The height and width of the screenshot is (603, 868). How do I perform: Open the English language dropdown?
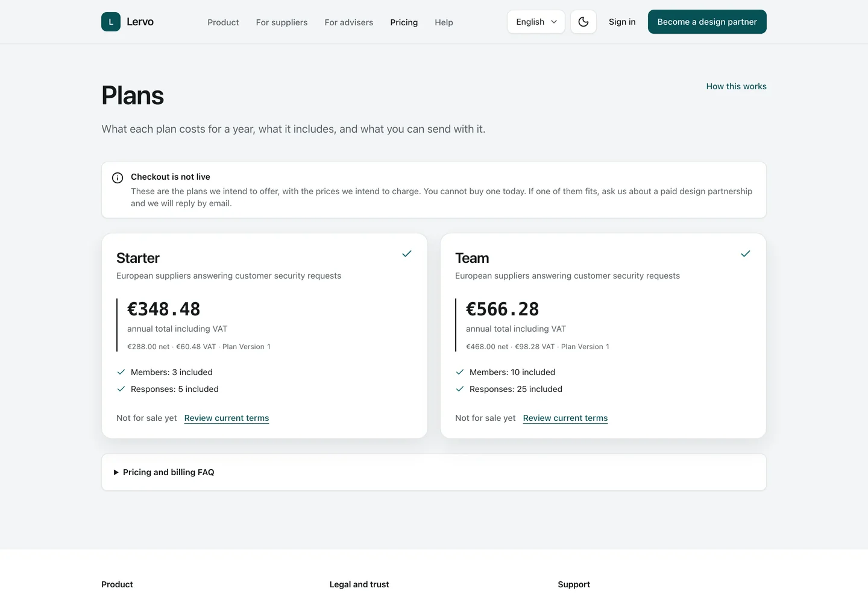tap(536, 22)
